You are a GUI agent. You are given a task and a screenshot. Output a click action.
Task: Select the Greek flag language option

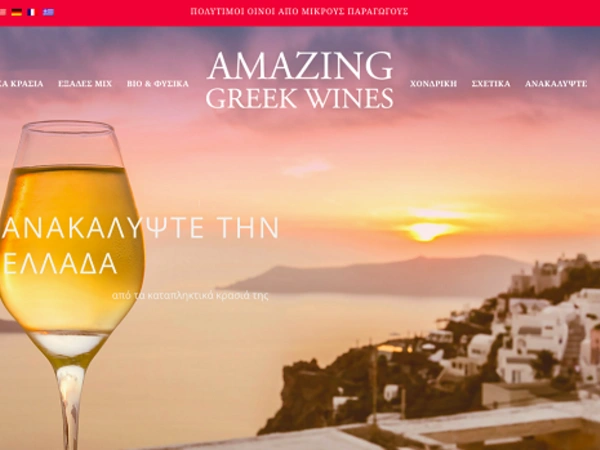point(48,12)
